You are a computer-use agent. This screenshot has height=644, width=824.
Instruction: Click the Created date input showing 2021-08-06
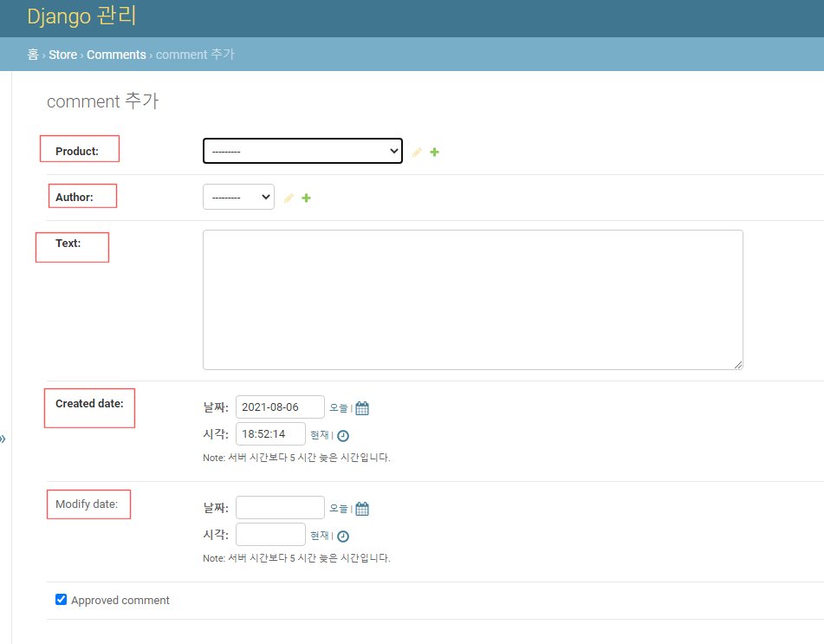[279, 407]
